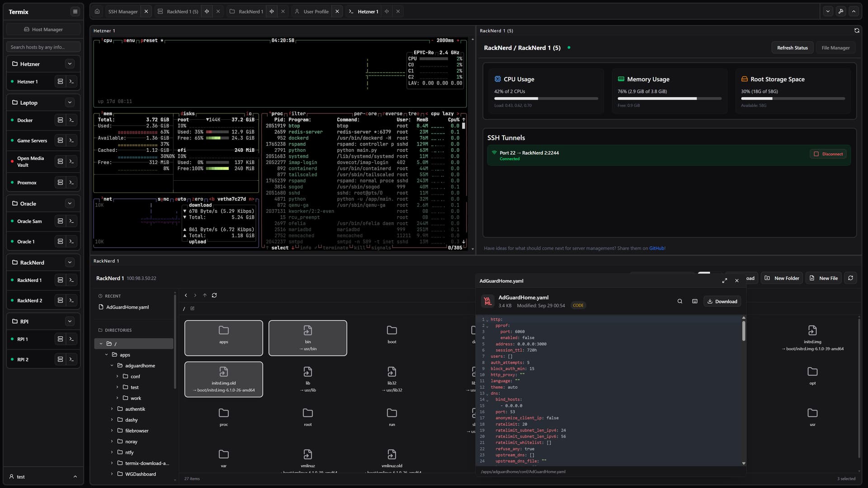
Task: Expand the authentik directory
Action: [x=112, y=409]
